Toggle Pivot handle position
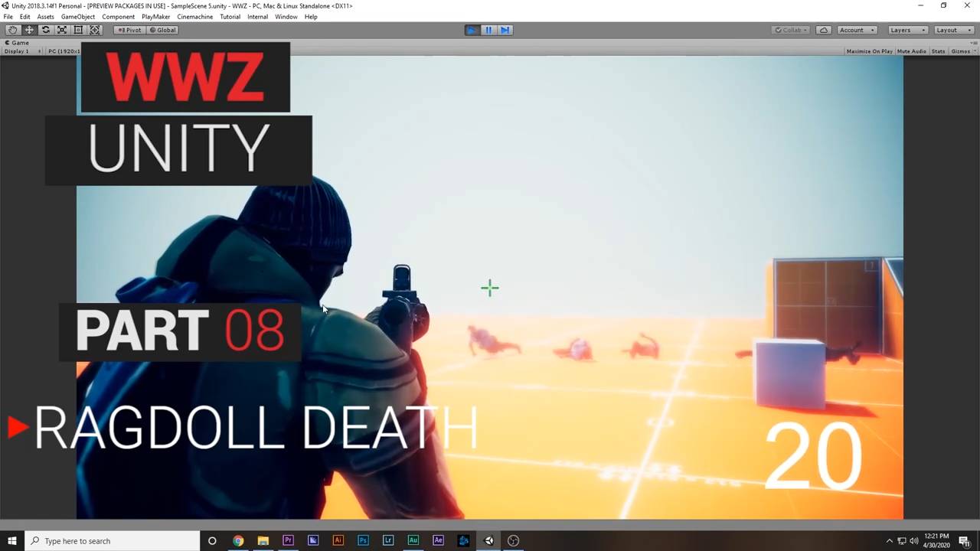Screen dimensions: 980x551 click(x=129, y=30)
